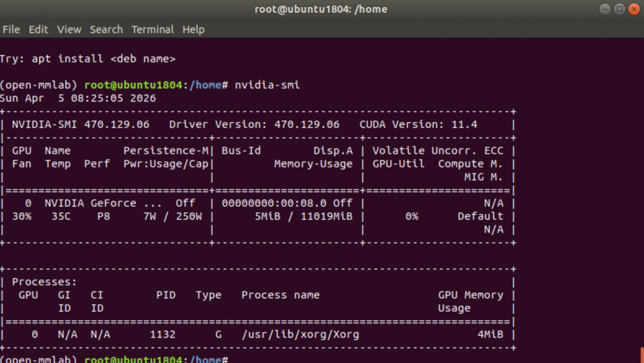Open the View menu
Image resolution: width=644 pixels, height=363 pixels.
(69, 30)
